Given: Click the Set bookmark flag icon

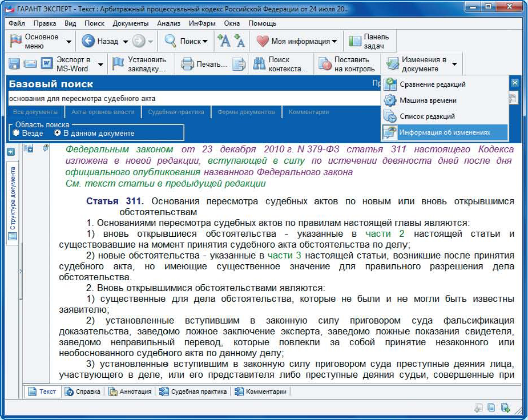Looking at the screenshot, I should (118, 64).
